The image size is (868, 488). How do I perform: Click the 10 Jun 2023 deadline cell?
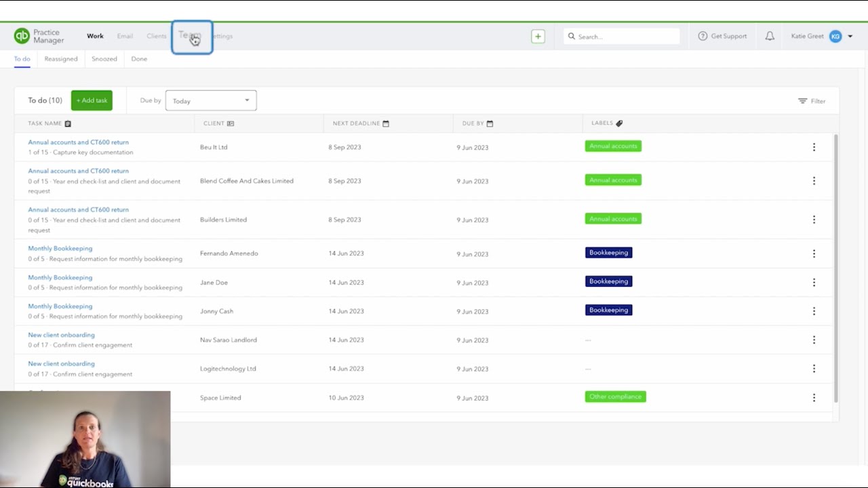(346, 398)
